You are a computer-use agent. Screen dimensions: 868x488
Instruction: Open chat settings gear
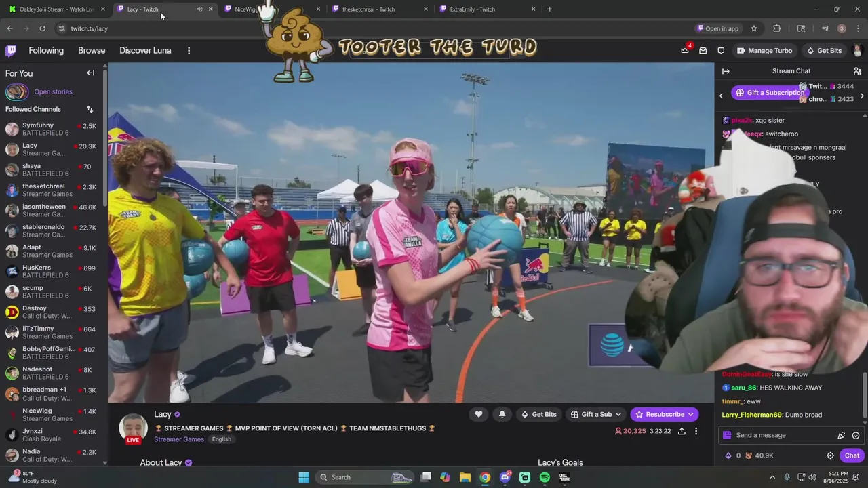pos(830,455)
